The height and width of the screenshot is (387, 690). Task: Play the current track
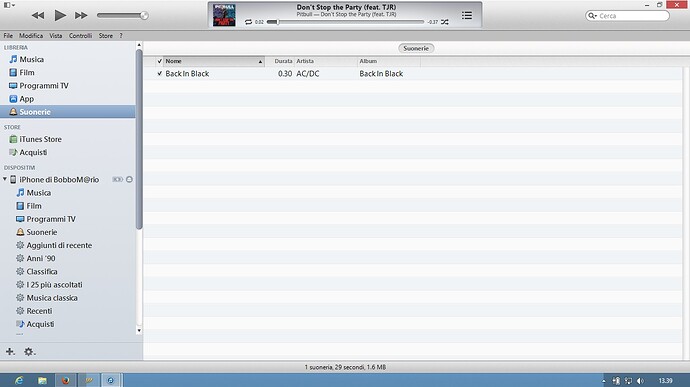coord(60,15)
